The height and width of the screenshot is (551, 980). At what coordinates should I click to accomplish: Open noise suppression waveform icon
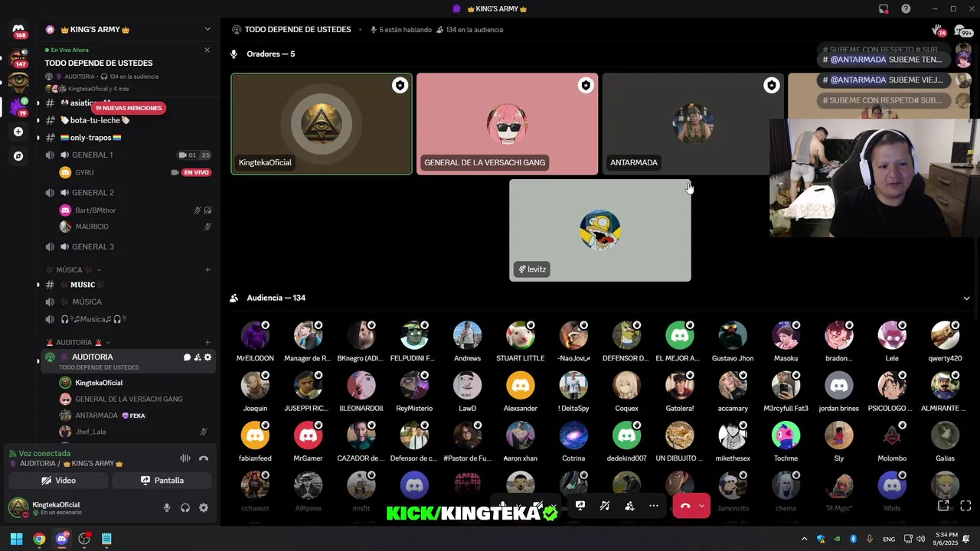185,458
